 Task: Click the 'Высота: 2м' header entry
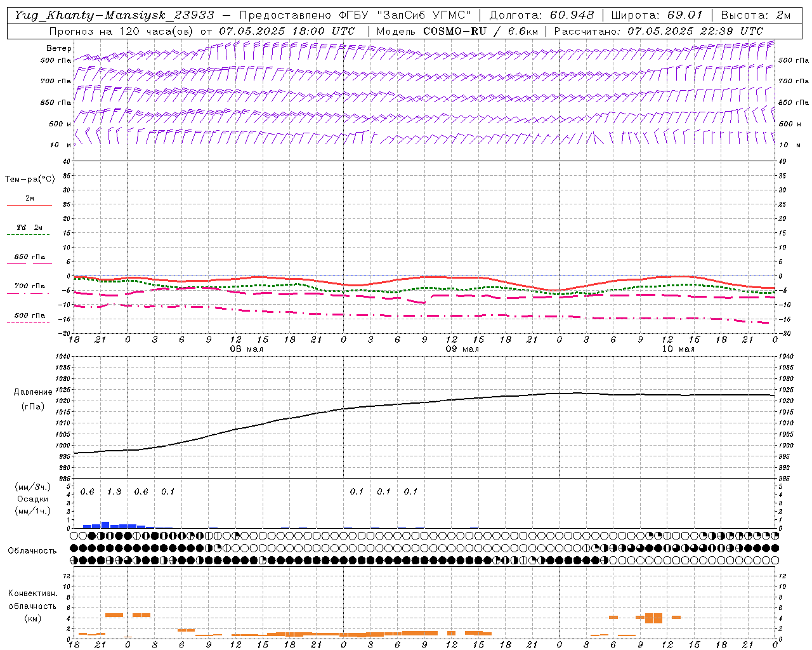click(x=756, y=15)
